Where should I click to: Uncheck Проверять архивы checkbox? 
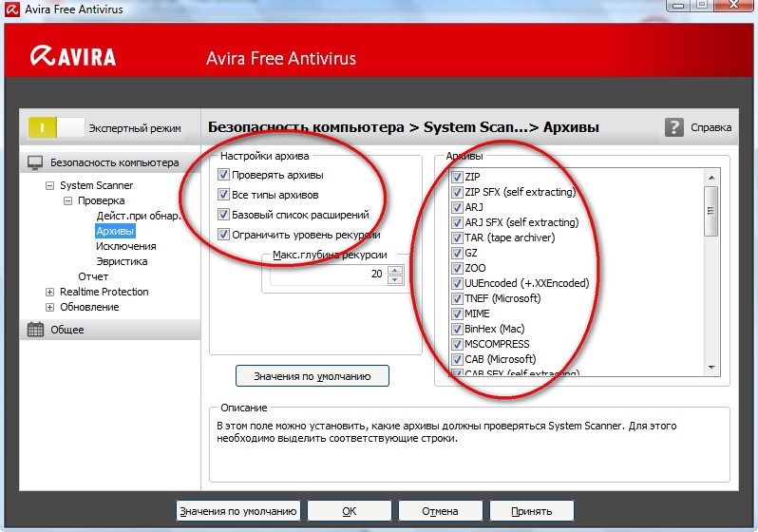tap(223, 175)
